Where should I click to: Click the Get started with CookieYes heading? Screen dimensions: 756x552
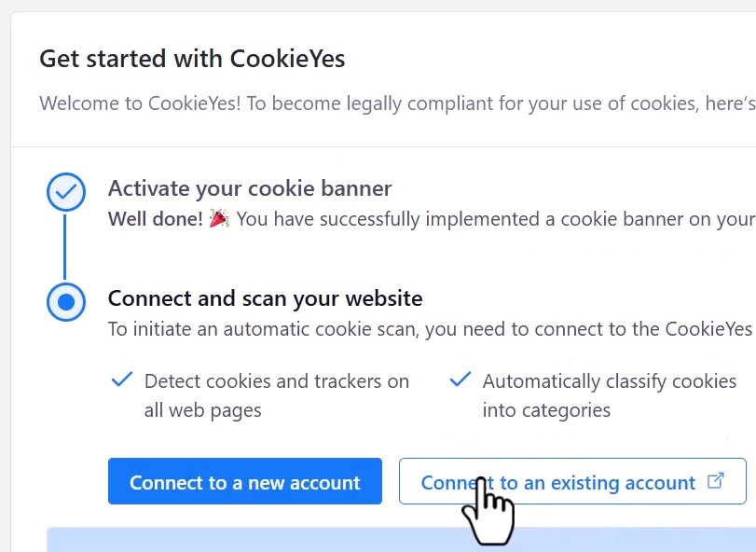[192, 60]
